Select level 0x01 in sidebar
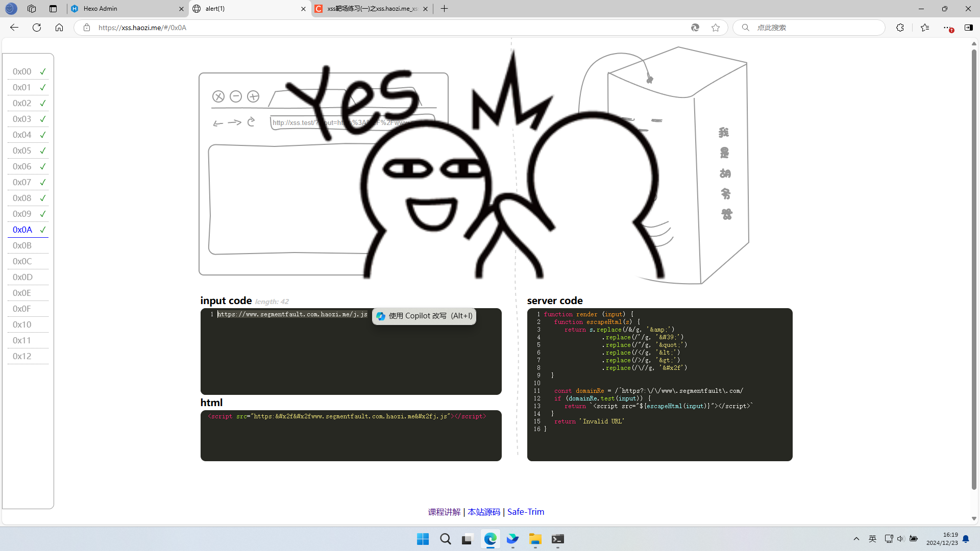Image resolution: width=980 pixels, height=551 pixels. click(x=28, y=87)
